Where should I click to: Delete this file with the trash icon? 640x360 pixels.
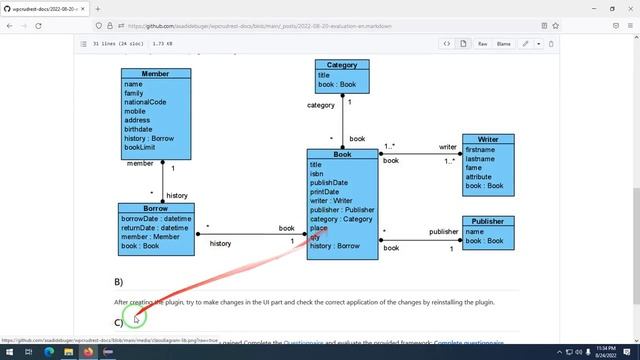551,44
